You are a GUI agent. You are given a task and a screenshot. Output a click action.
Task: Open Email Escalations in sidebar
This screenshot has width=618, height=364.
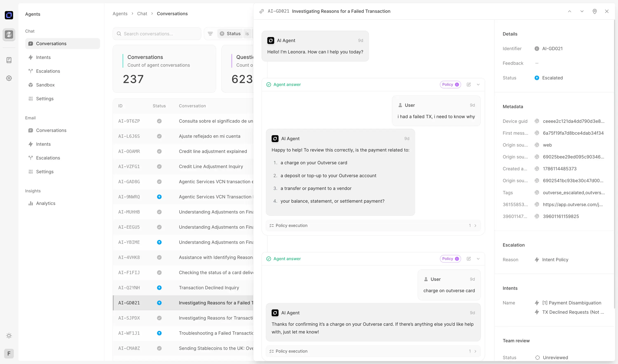(x=63, y=158)
